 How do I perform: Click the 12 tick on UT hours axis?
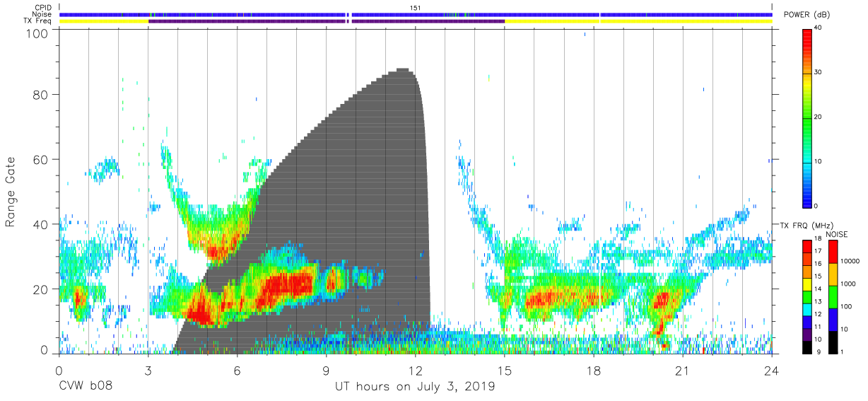pyautogui.click(x=416, y=370)
